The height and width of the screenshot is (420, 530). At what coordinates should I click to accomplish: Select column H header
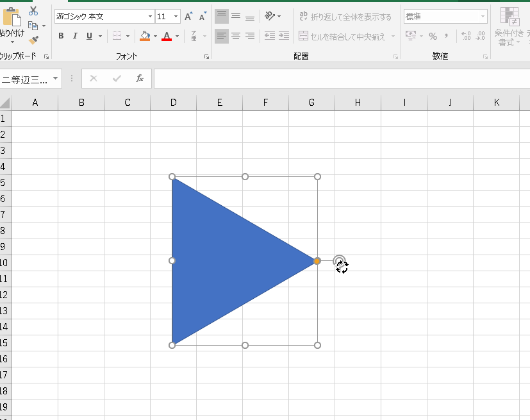358,103
